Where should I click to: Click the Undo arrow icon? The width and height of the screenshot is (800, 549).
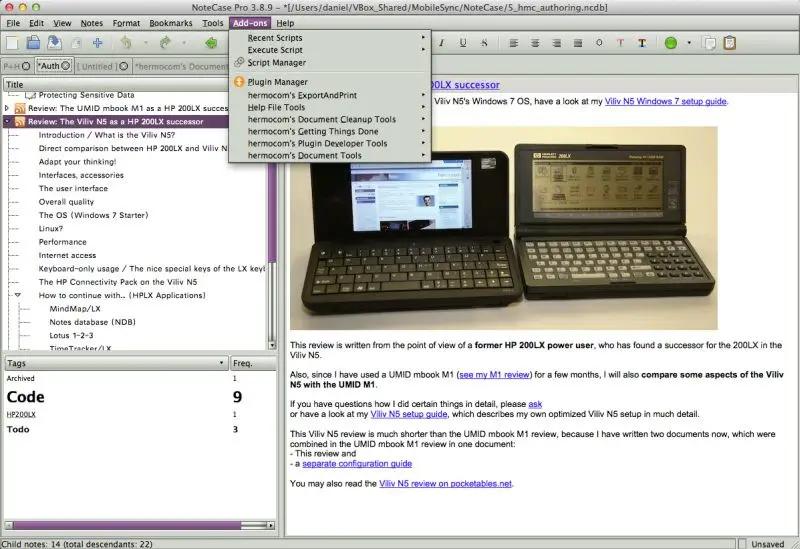click(126, 43)
